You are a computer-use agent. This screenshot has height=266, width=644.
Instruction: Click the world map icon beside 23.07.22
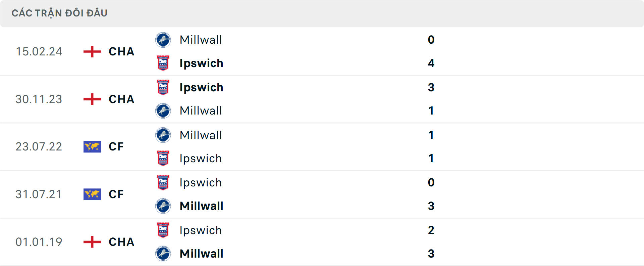pyautogui.click(x=92, y=146)
